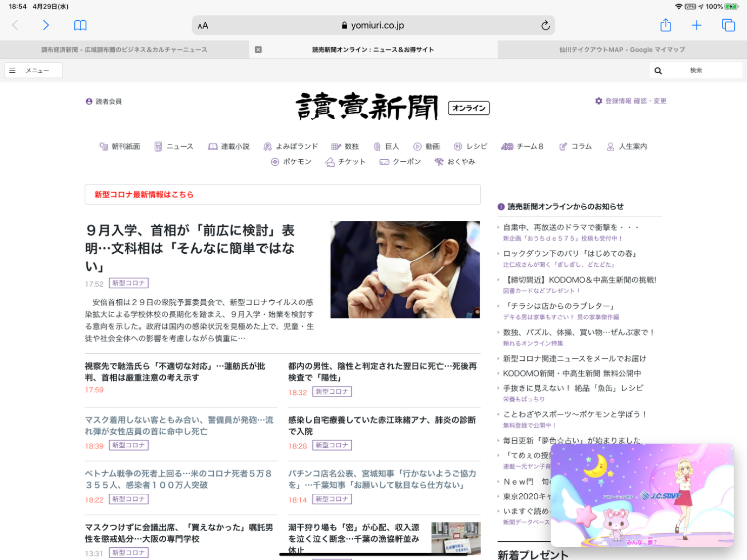Read 視察先で馳浩氏ら article

pyautogui.click(x=175, y=371)
